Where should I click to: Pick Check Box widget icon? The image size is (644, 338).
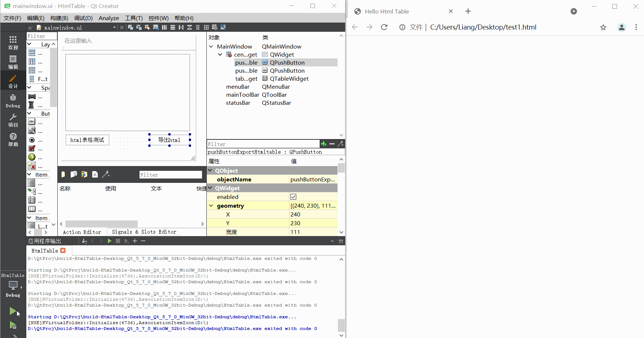32,148
